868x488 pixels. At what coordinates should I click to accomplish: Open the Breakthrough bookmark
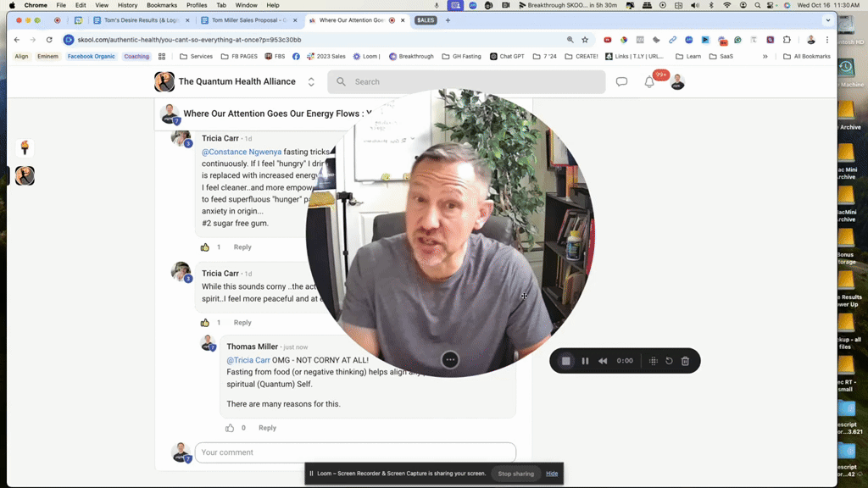coord(411,57)
